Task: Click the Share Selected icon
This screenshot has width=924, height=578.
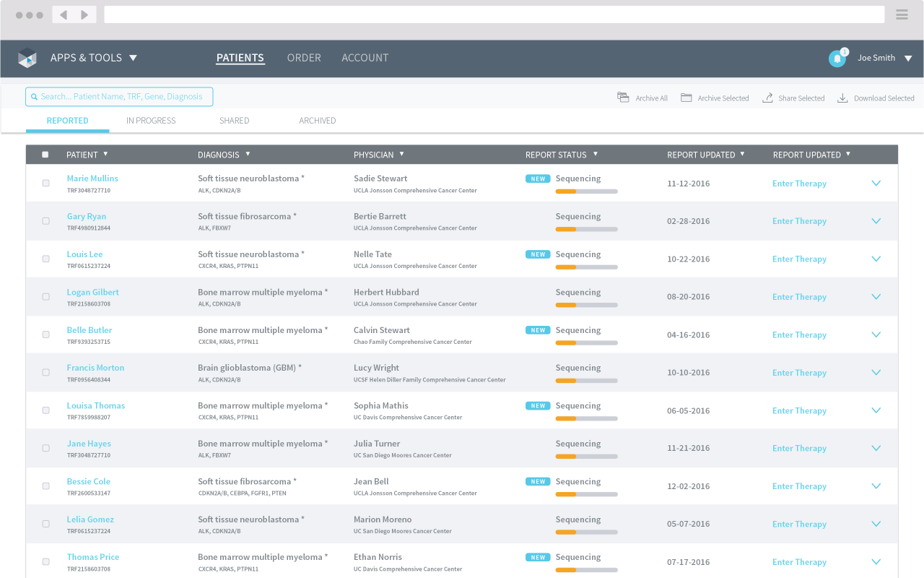Action: pos(767,98)
